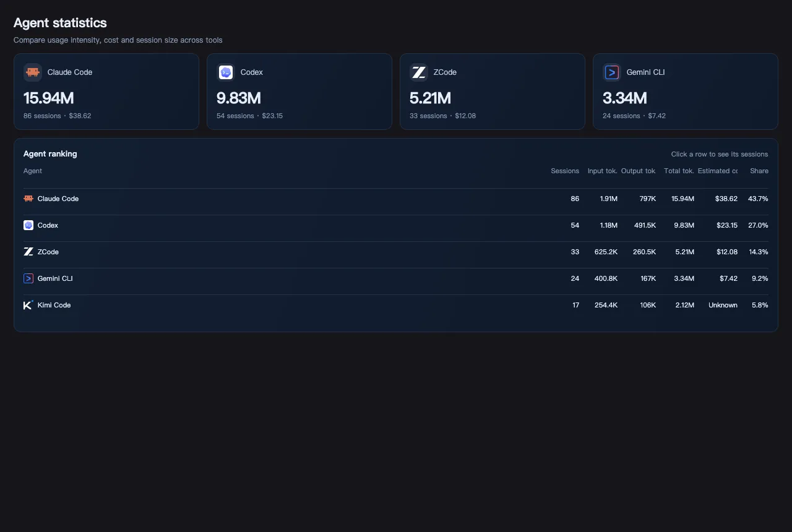Viewport: 792px width, 532px height.
Task: Click '54 sessions · $23.15' in Codex card
Action: click(250, 116)
